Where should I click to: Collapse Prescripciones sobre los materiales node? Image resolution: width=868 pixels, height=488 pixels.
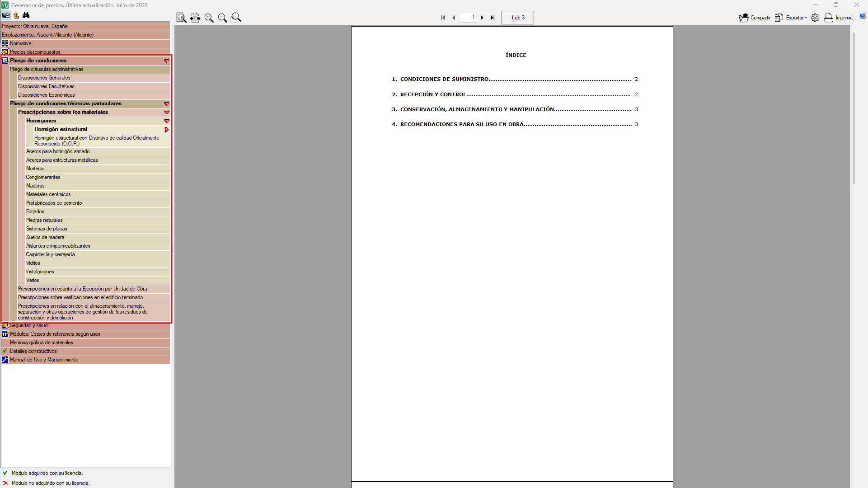tap(167, 113)
